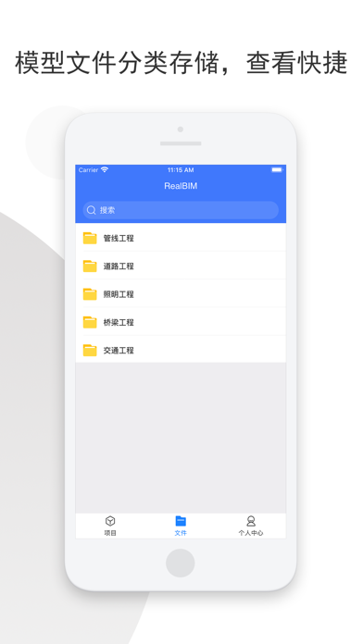This screenshot has width=363, height=644.
Task: Tap the battery status icon
Action: tap(277, 169)
